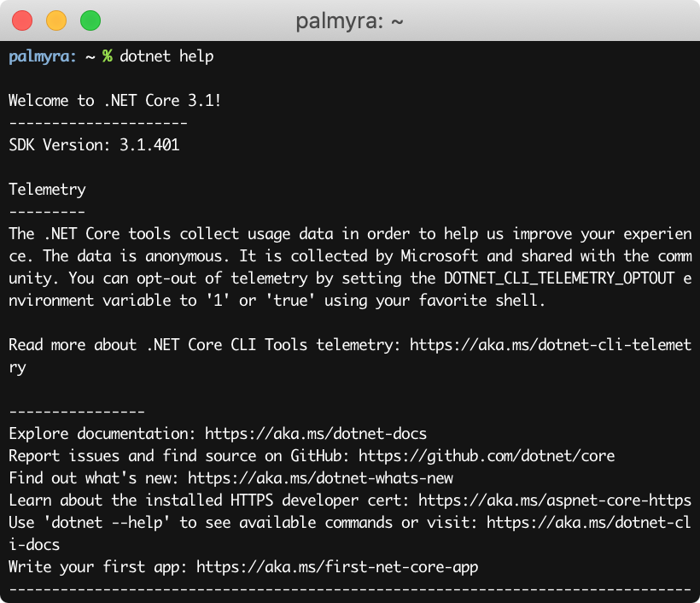Click "using your favorite shell." text
This screenshot has width=700, height=603.
coord(435,301)
